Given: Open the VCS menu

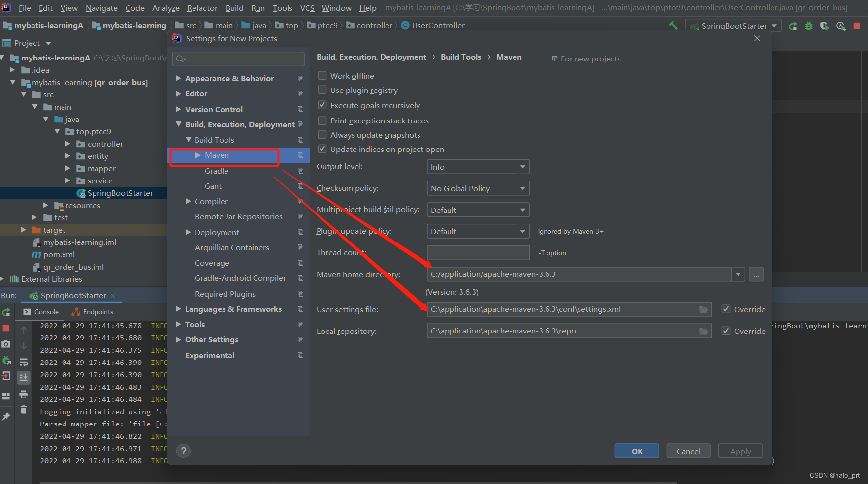Looking at the screenshot, I should 307,8.
